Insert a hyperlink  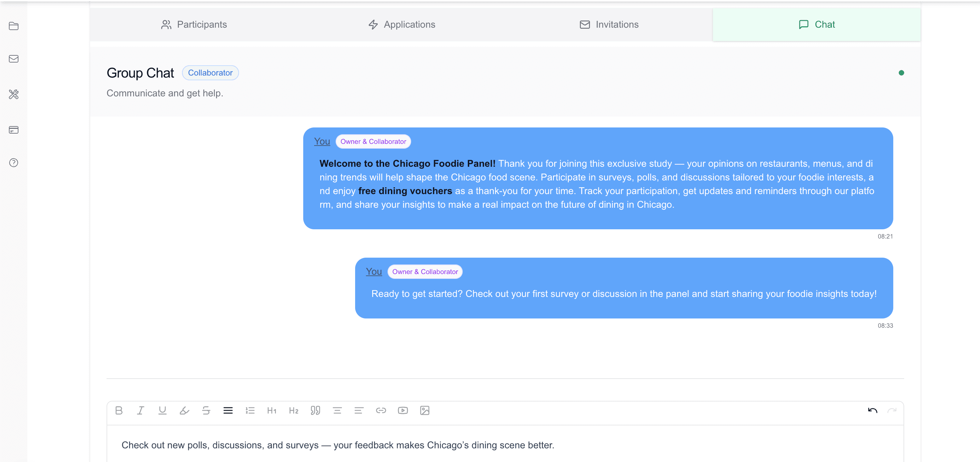point(381,410)
